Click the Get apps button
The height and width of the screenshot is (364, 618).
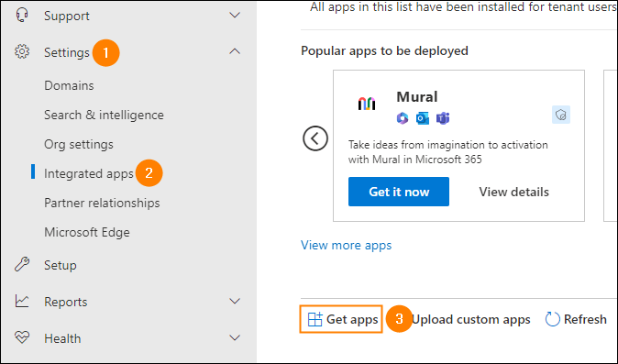tap(341, 319)
